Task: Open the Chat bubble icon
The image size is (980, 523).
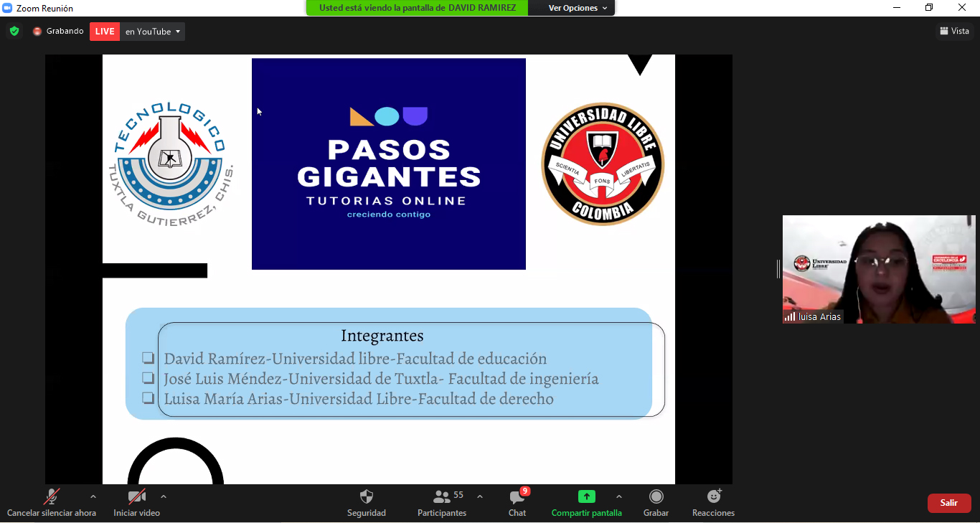Action: (x=517, y=497)
